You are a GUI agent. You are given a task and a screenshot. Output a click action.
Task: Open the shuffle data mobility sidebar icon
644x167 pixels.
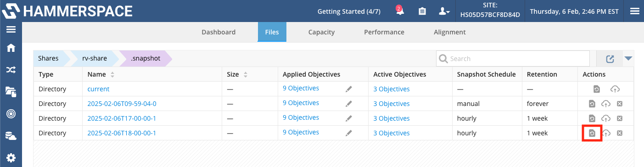pos(11,70)
